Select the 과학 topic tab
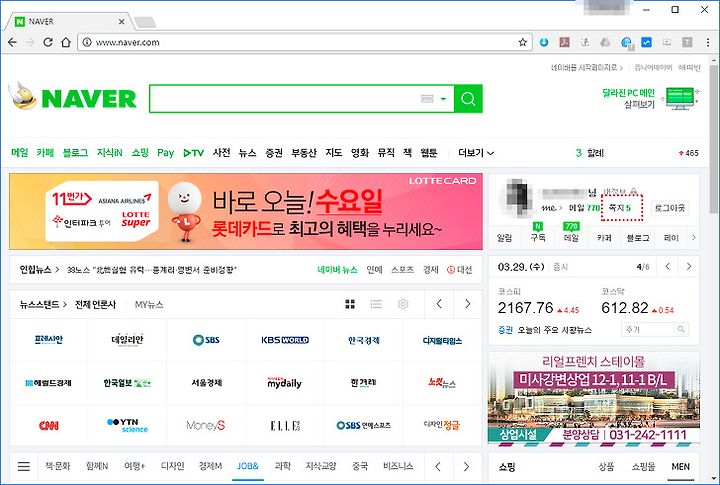The image size is (720, 485). [282, 466]
